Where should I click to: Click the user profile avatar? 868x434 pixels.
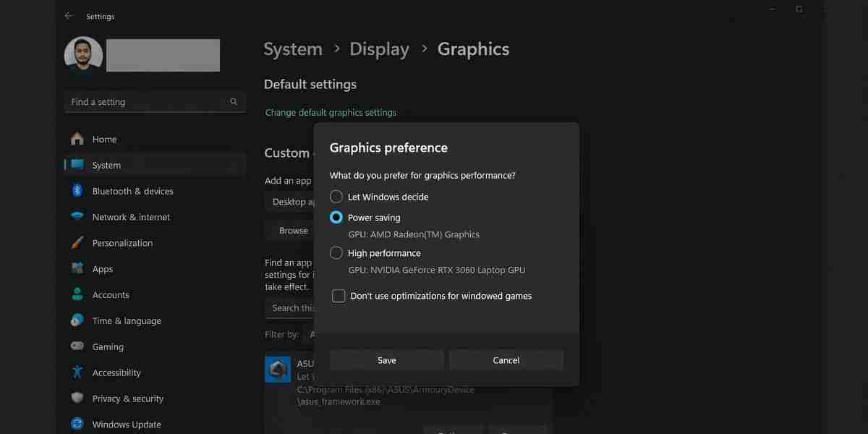pyautogui.click(x=83, y=56)
